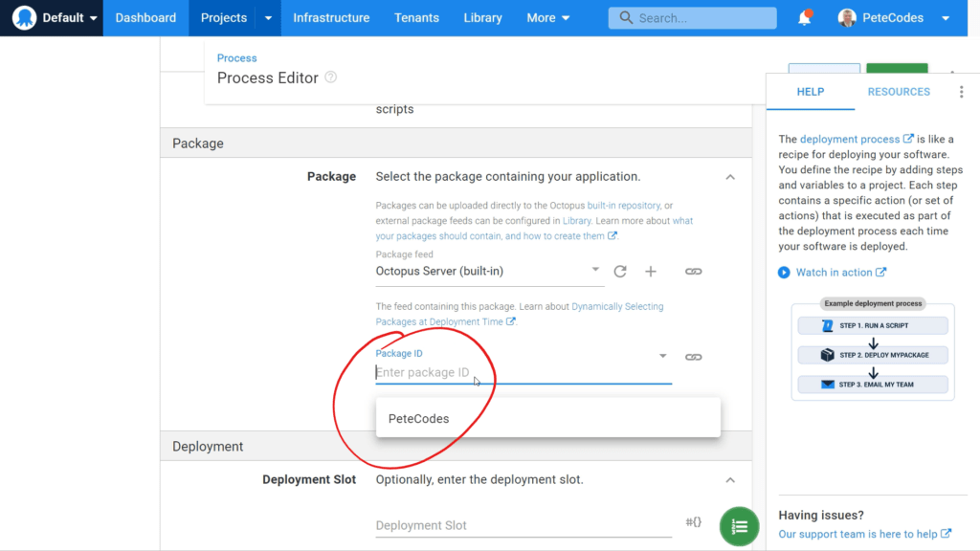Open the deployment process help link
This screenshot has height=551, width=980.
[x=857, y=139]
